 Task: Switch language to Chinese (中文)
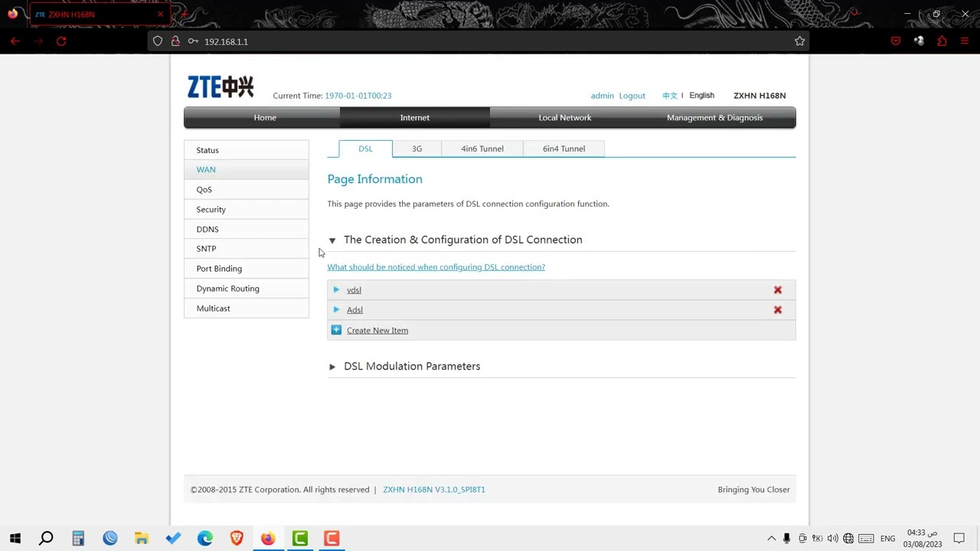tap(670, 96)
